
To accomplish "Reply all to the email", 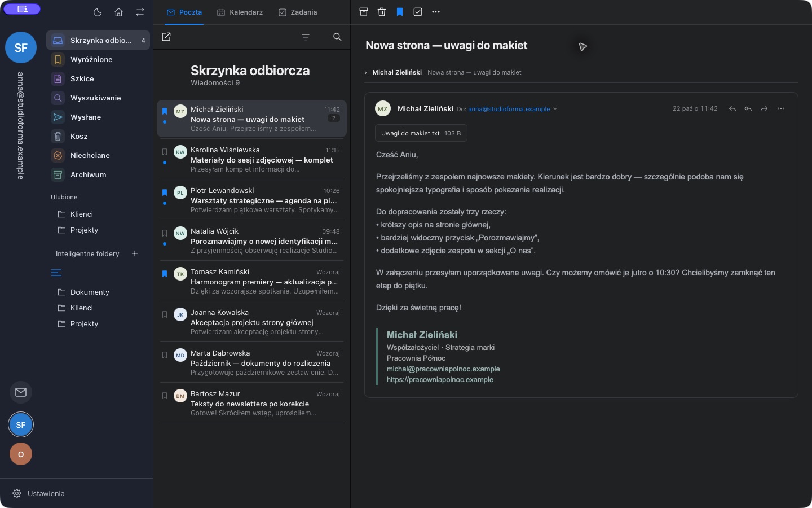I will 748,108.
